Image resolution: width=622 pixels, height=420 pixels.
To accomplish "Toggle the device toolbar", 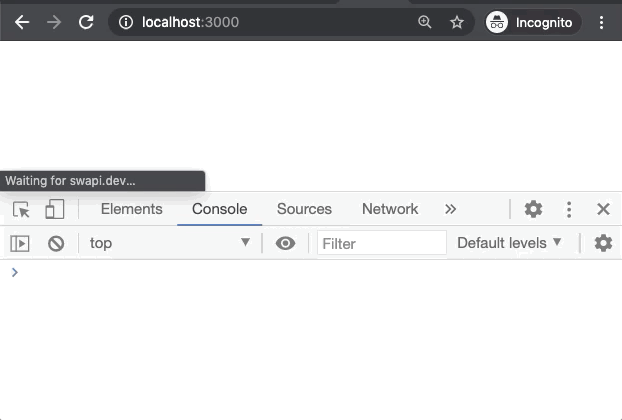I will coord(54,209).
